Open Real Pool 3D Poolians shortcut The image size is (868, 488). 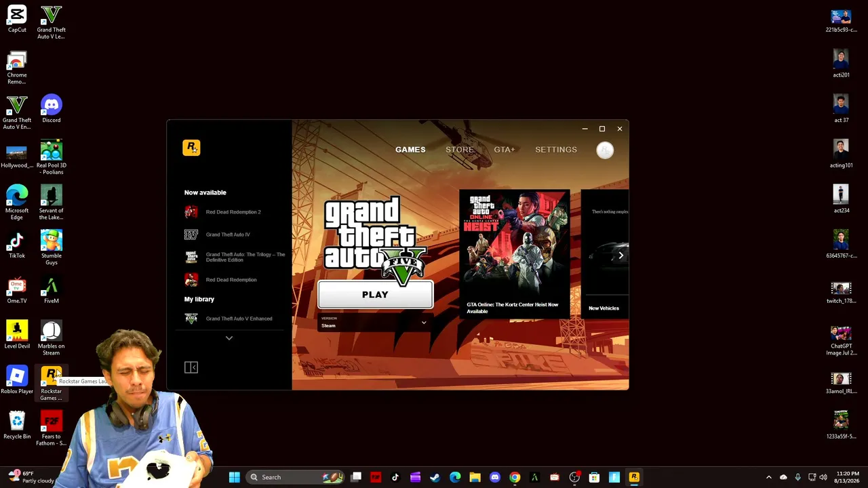point(51,157)
